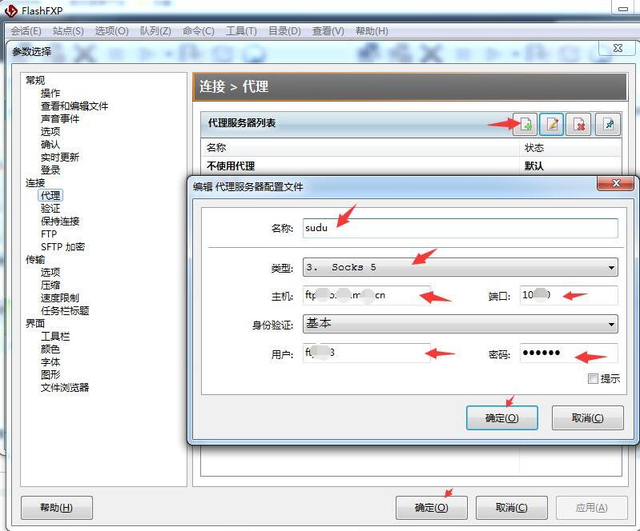
Task: Click the 主机 host input field
Action: click(x=367, y=295)
